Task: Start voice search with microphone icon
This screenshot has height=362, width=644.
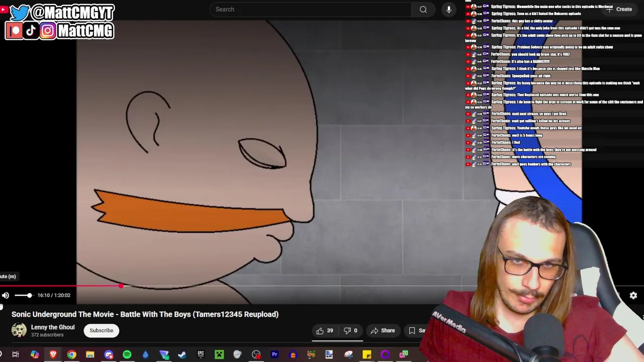Action: click(x=449, y=9)
